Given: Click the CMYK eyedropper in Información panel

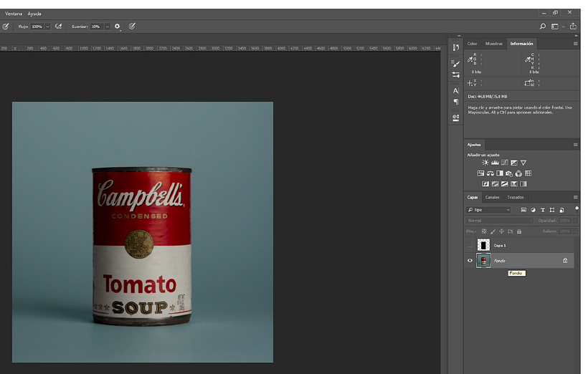Looking at the screenshot, I should coord(528,59).
